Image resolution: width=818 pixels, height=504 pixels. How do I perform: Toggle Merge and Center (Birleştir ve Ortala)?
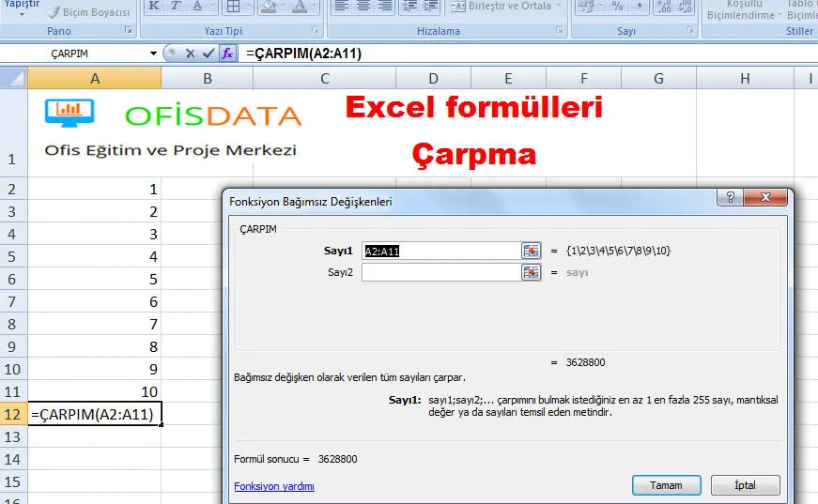tap(502, 7)
